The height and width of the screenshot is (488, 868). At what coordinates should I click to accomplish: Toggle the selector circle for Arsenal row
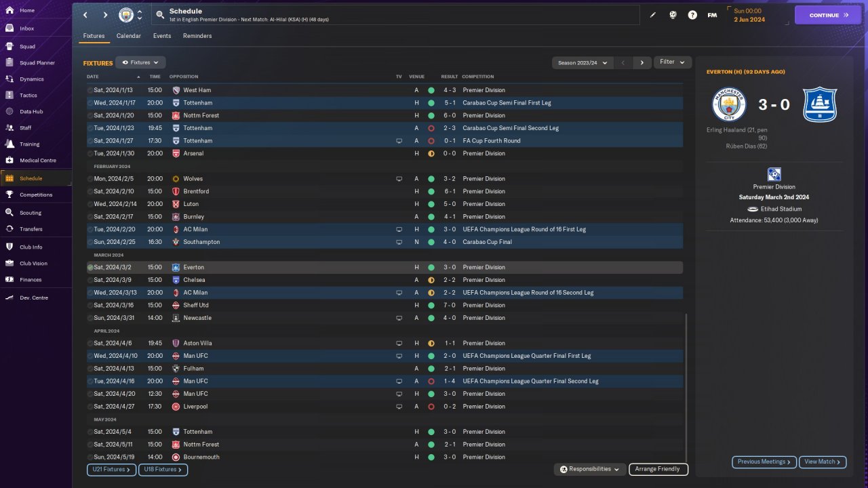click(x=90, y=153)
